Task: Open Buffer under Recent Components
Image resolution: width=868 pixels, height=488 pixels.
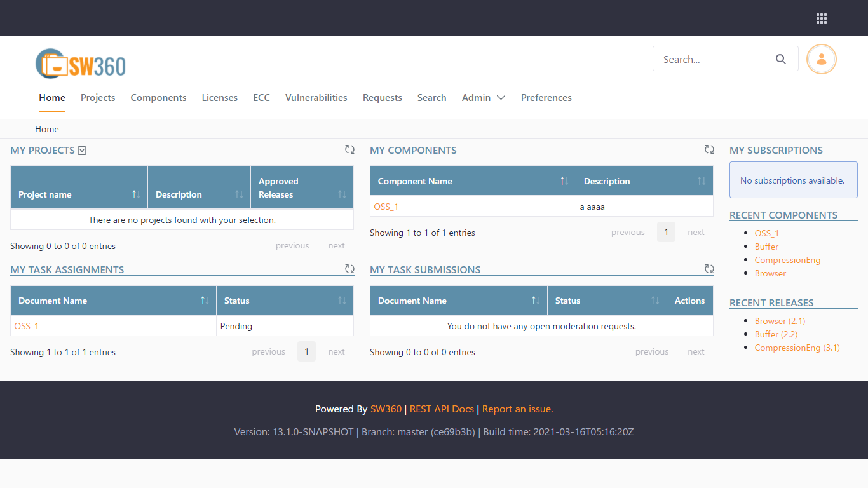Action: 767,247
